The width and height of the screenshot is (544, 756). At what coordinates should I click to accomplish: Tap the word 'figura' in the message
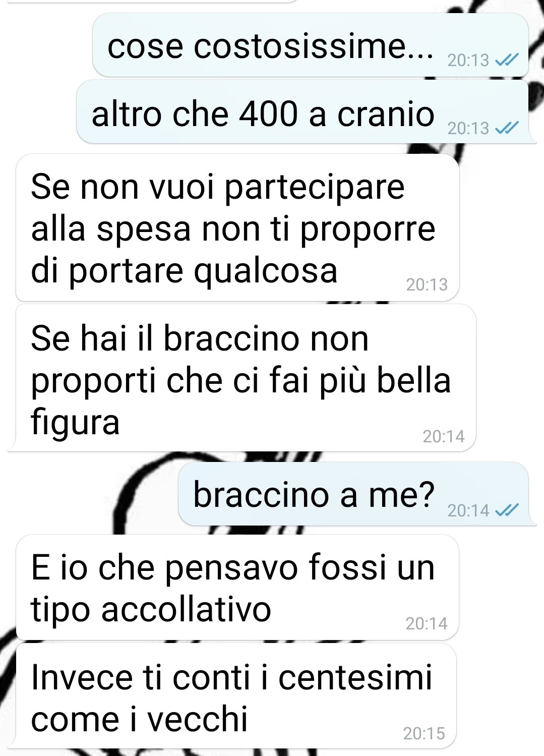tap(75, 422)
